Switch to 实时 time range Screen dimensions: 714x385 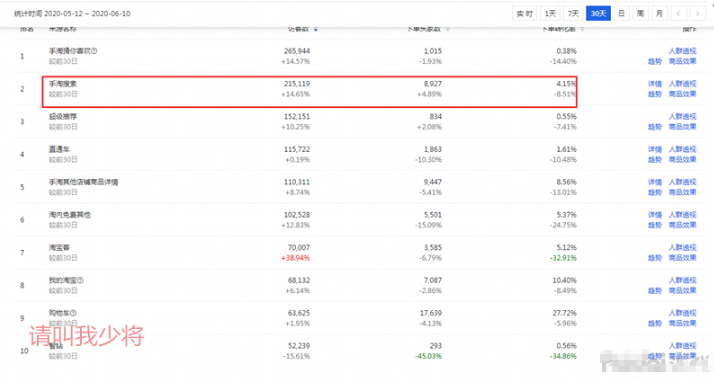pos(525,13)
